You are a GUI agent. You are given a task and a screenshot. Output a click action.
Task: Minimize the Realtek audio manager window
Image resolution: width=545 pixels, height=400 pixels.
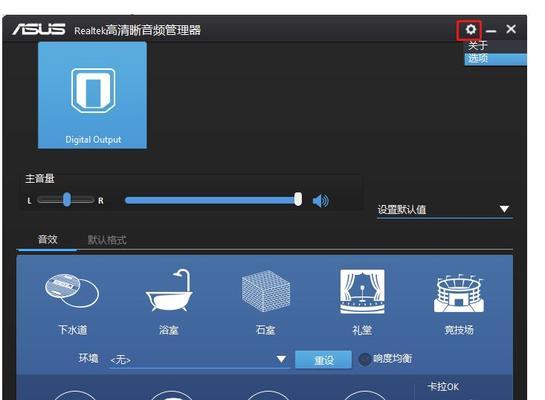(x=491, y=31)
